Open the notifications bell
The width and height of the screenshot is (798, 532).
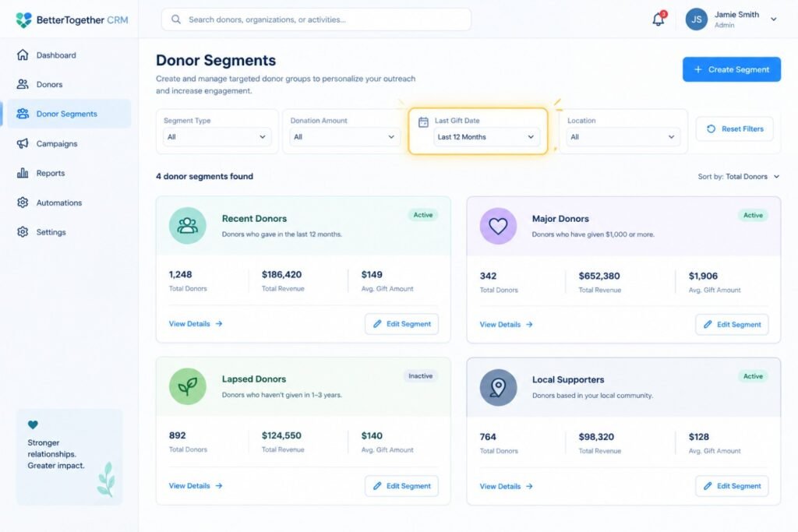pyautogui.click(x=659, y=19)
